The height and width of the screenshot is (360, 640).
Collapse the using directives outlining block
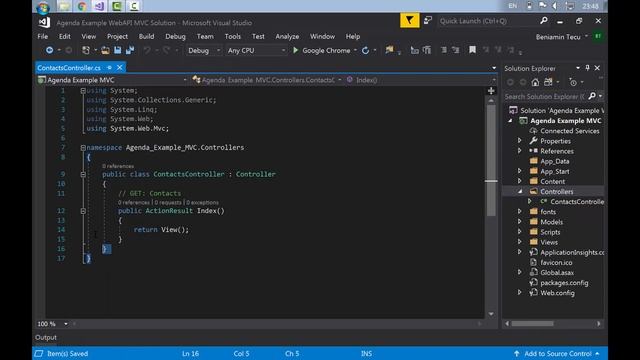[x=83, y=91]
